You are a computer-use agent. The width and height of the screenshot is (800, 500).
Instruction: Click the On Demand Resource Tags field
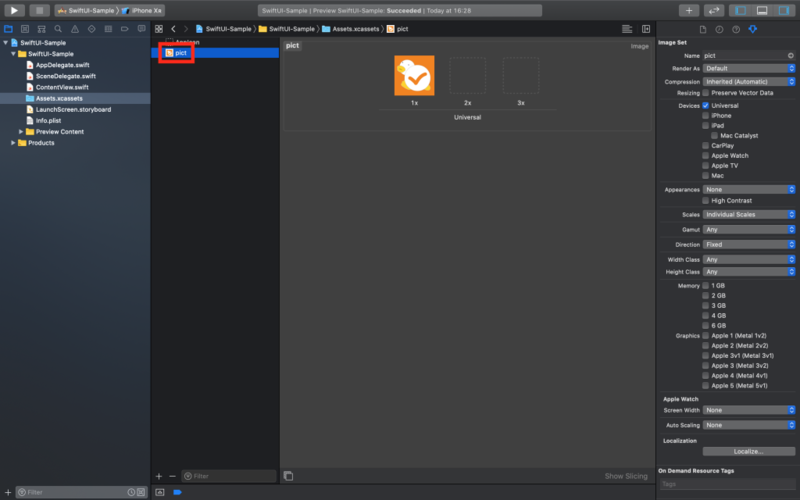[x=728, y=484]
